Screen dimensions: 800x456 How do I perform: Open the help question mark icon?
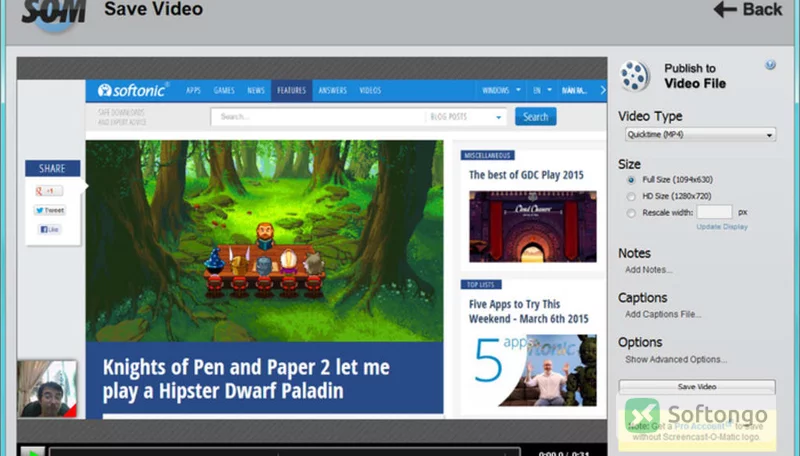(x=770, y=65)
